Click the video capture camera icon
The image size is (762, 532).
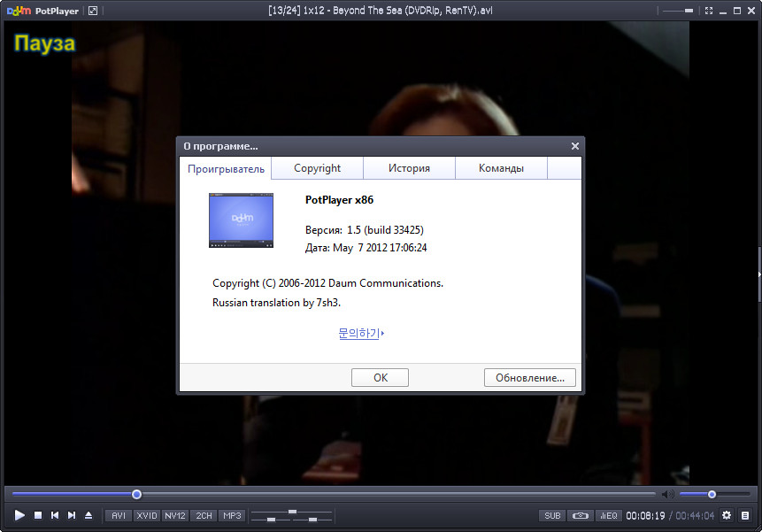pyautogui.click(x=580, y=515)
